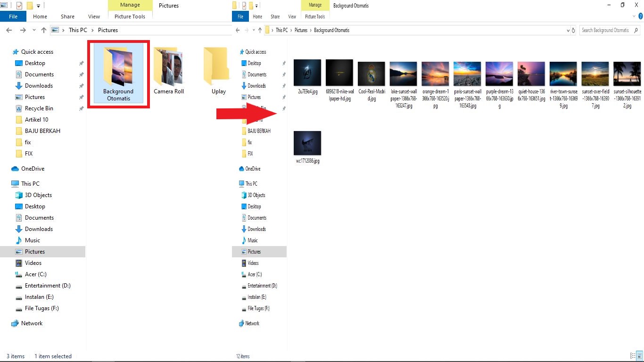The image size is (644, 362).
Task: Click Pictures crumb in Background Otomatis address bar
Action: click(x=301, y=30)
